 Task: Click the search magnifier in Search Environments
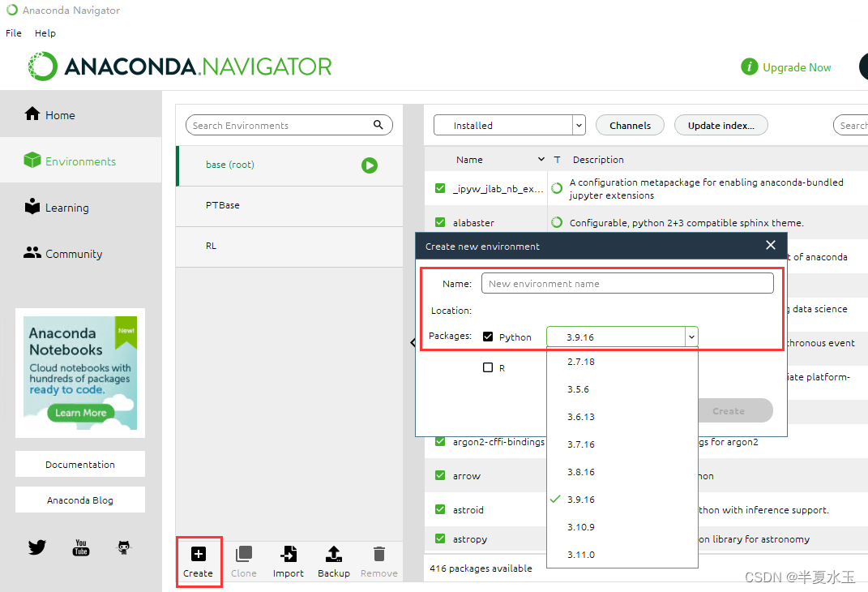378,125
